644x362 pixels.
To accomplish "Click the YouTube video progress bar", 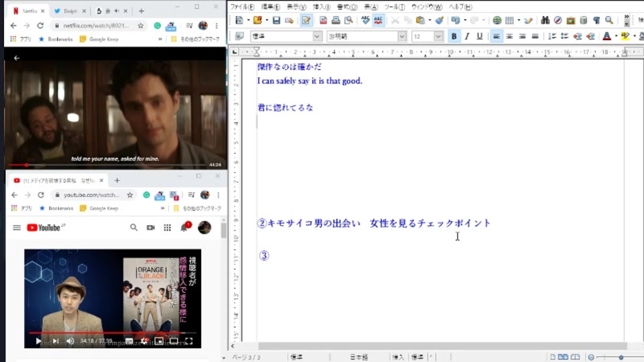I will click(111, 333).
